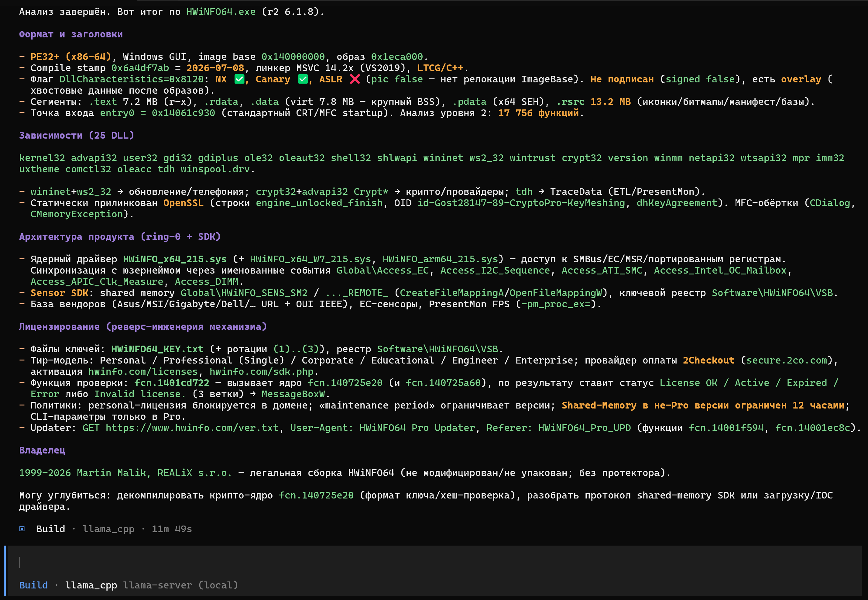Click '1999-2026 Martin Malik, REALiX s.r.o.'
The width and height of the screenshot is (868, 600).
pyautogui.click(x=126, y=473)
